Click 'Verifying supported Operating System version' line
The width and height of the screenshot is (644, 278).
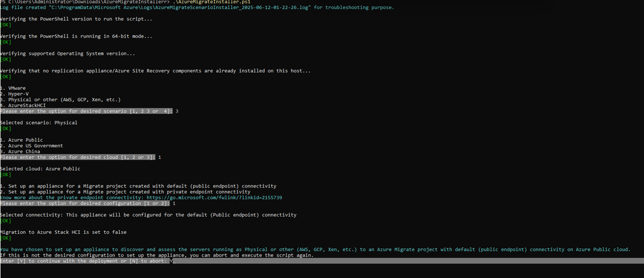point(67,54)
